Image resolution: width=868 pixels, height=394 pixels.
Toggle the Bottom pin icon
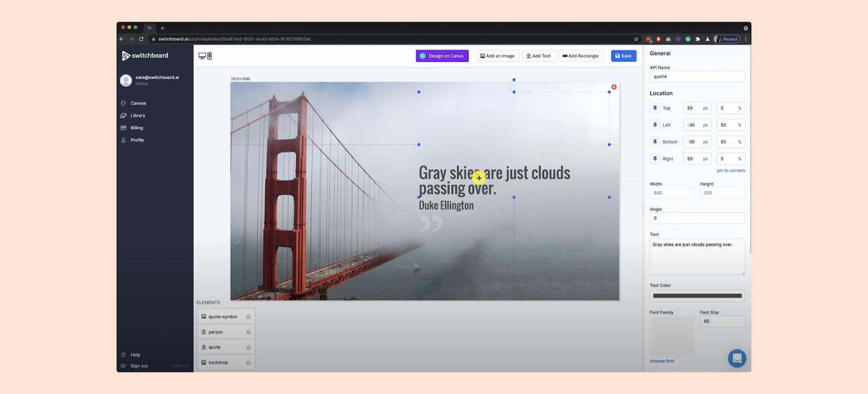655,142
